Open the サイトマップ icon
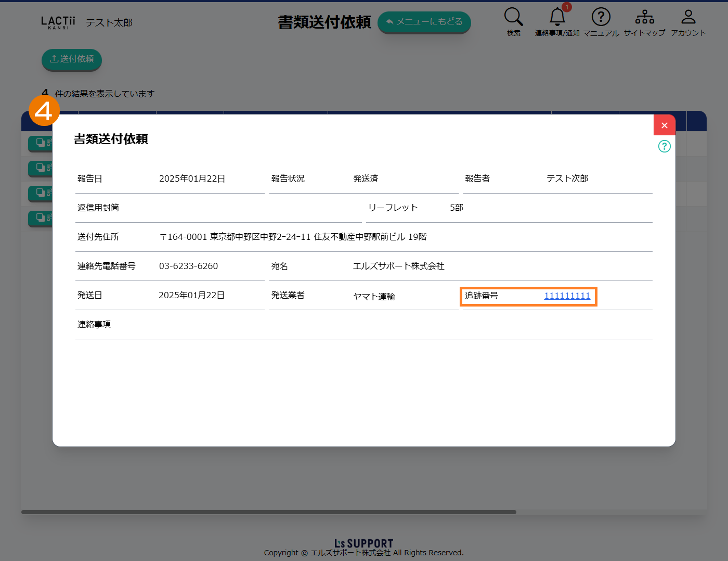728x561 pixels. (x=644, y=17)
